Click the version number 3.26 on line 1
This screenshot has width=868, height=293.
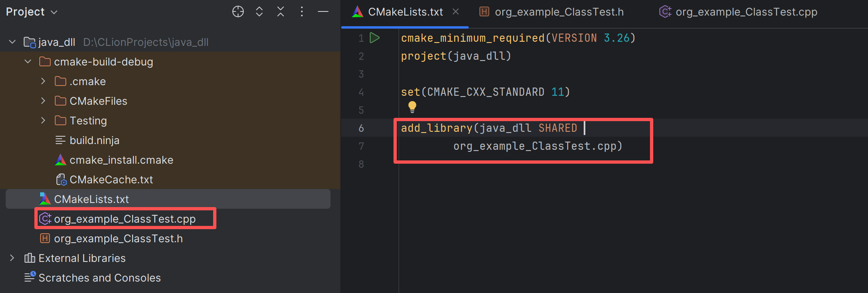click(617, 38)
